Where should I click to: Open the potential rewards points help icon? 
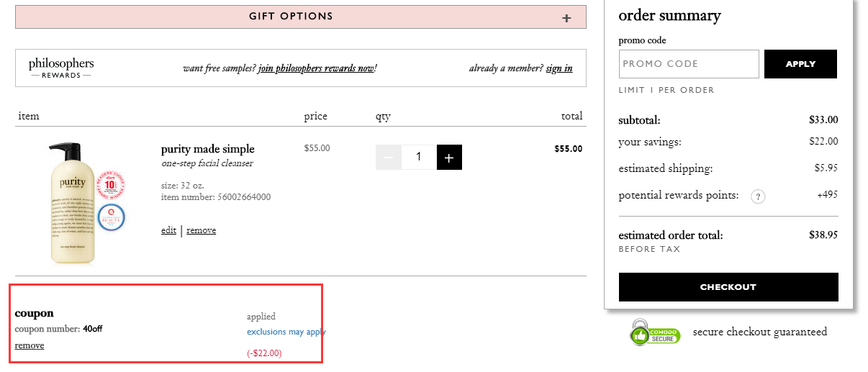click(757, 196)
